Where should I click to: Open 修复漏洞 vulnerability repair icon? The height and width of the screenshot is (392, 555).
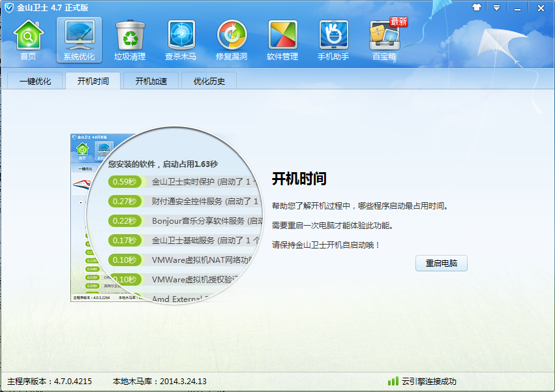coord(232,39)
